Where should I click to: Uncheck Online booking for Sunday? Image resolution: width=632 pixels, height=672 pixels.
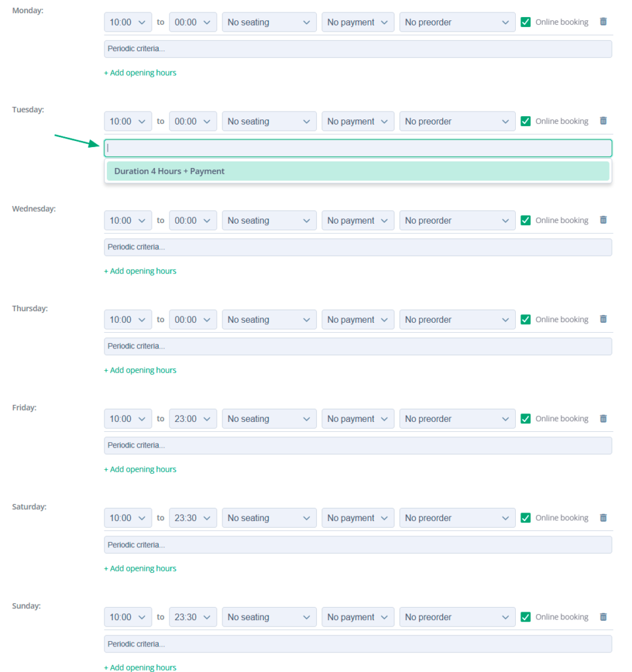click(525, 616)
